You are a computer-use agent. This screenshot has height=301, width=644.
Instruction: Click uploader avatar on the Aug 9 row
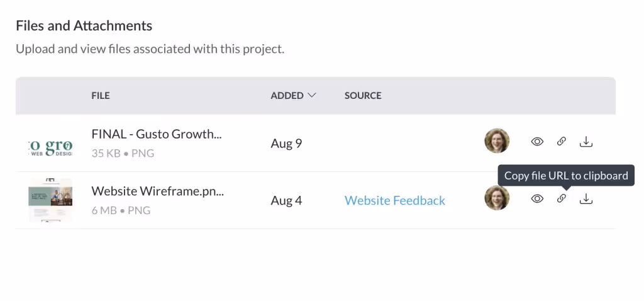(497, 141)
